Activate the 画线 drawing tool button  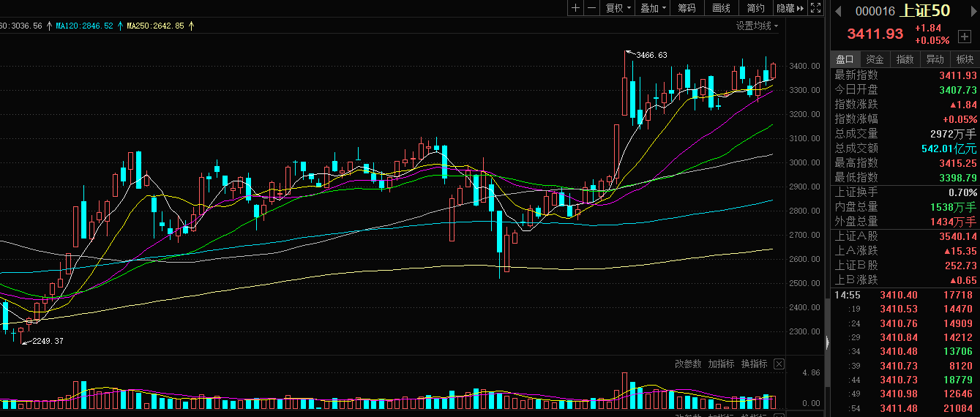721,8
